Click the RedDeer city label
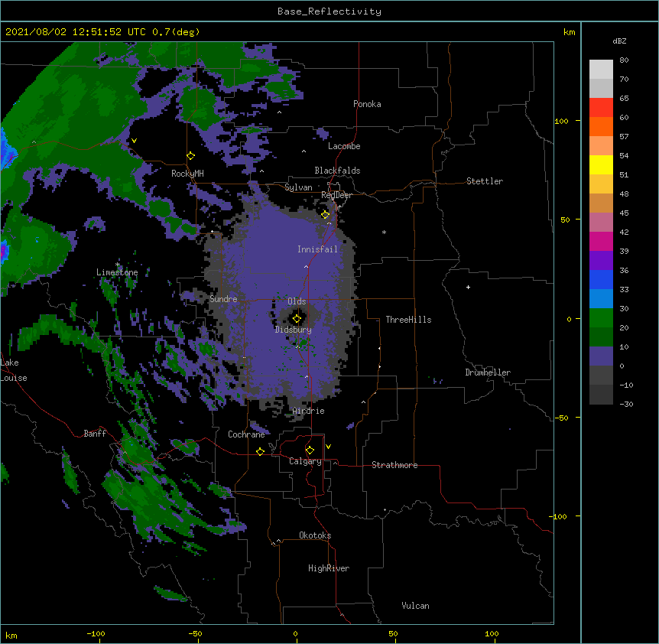 336,195
